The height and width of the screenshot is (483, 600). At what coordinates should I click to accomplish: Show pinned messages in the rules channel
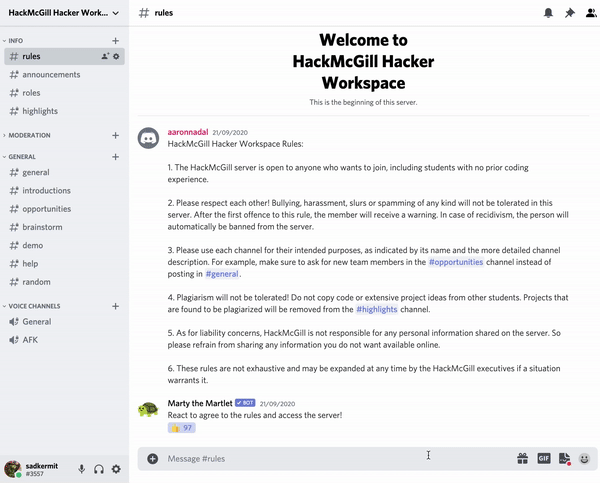pyautogui.click(x=569, y=13)
